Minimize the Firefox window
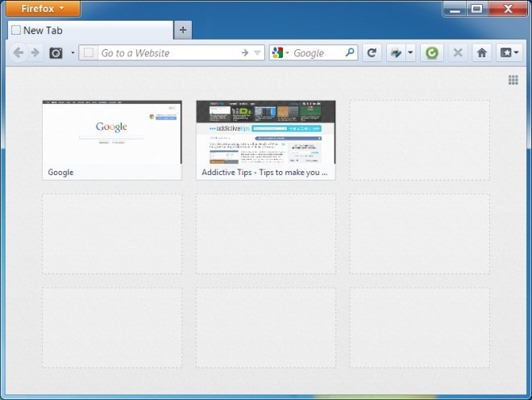This screenshot has width=532, height=400. tap(455, 9)
